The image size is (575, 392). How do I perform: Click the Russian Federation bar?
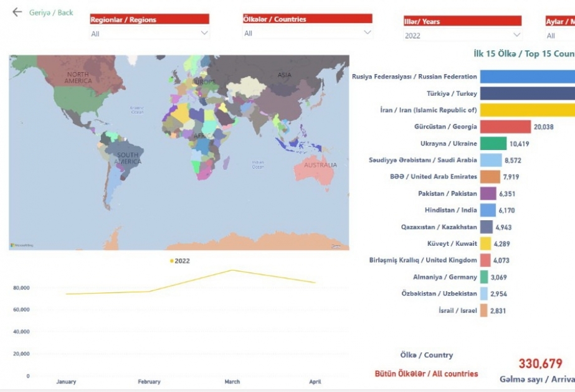(528, 77)
